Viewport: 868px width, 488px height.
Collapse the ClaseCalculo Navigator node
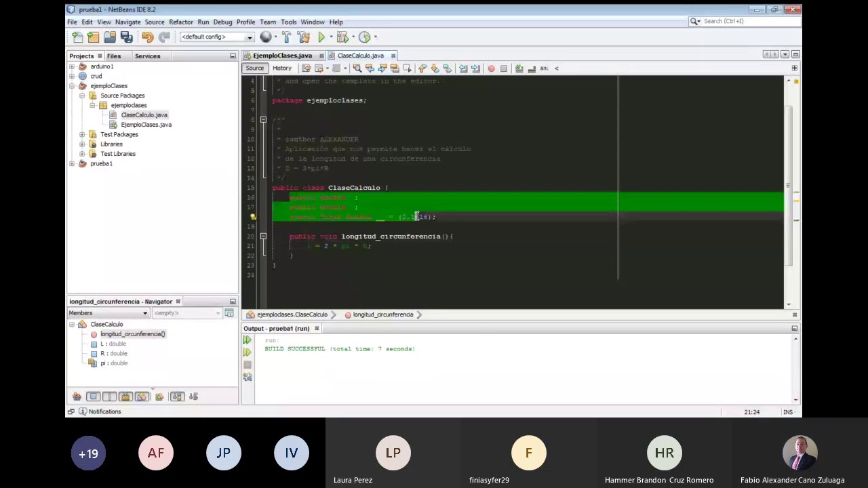[x=72, y=324]
